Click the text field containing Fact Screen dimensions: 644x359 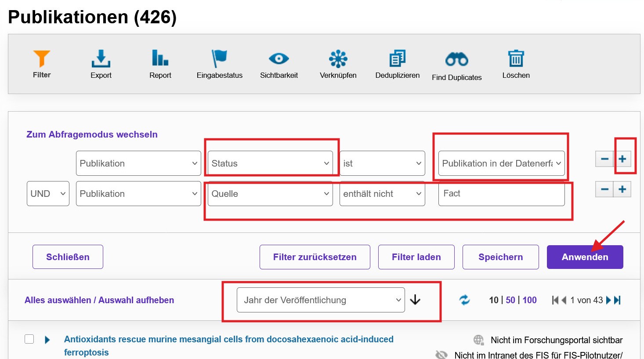pos(502,194)
